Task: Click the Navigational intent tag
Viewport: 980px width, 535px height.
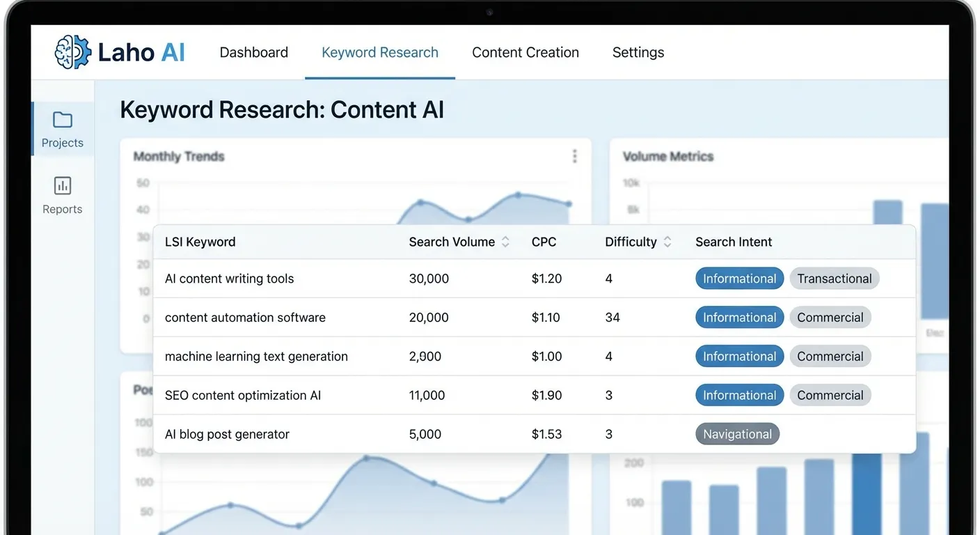Action: [737, 434]
